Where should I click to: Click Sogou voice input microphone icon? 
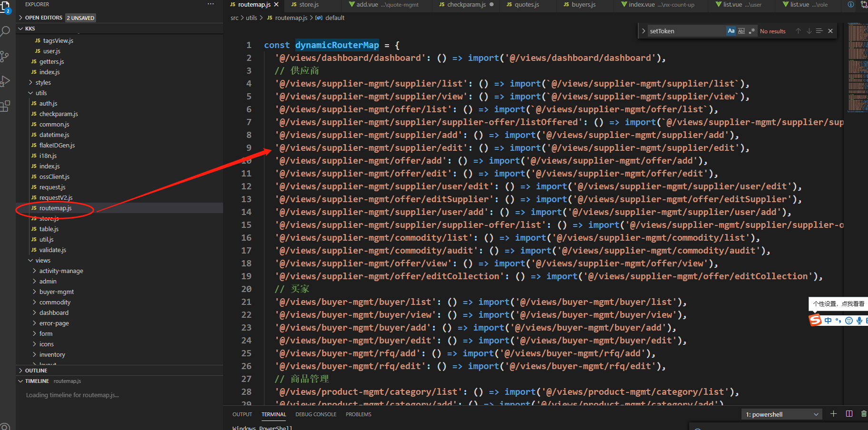point(859,321)
